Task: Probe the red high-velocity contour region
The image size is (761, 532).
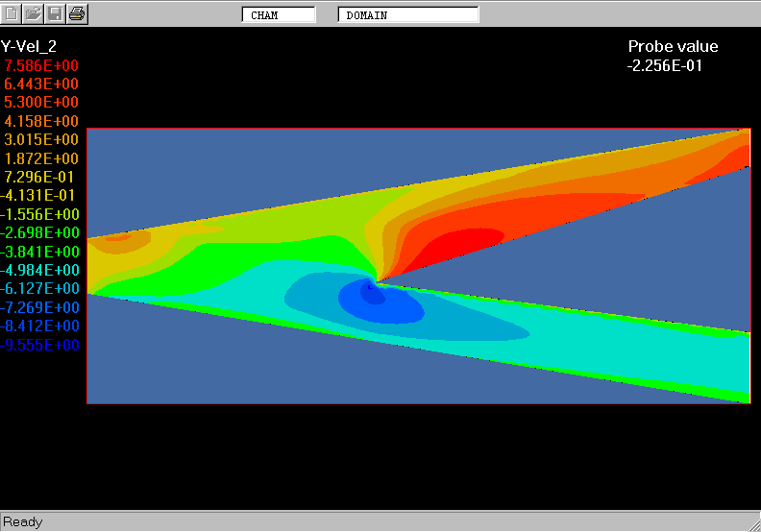Action: tap(461, 242)
